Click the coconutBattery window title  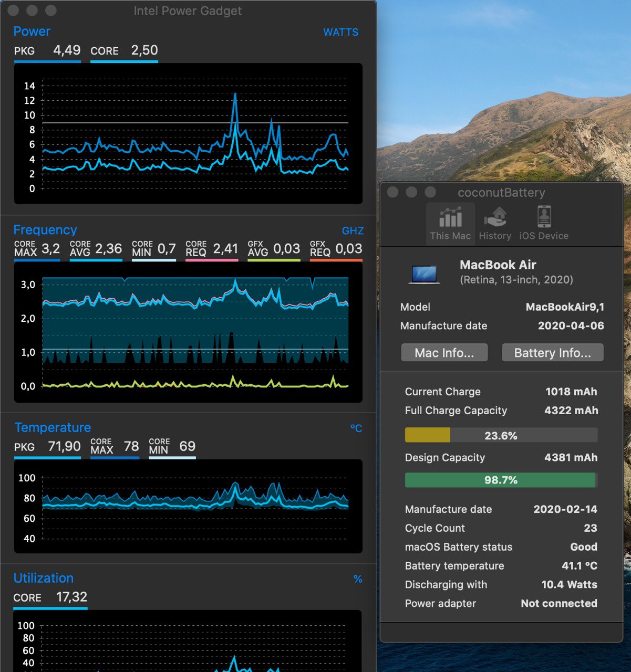click(501, 193)
